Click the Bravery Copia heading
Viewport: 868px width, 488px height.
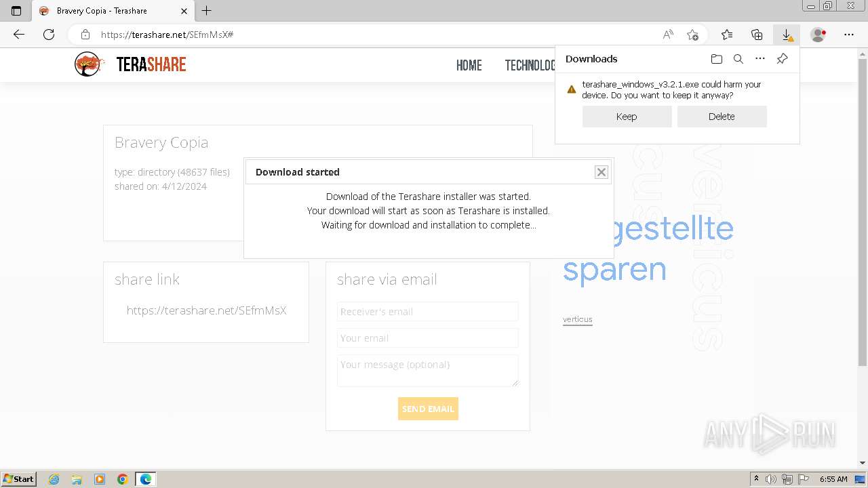(x=161, y=142)
